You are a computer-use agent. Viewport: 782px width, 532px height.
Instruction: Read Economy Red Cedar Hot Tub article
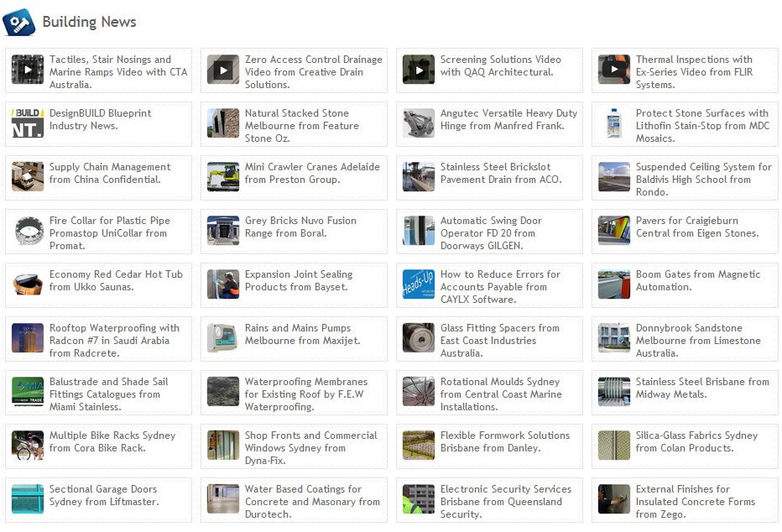[116, 280]
